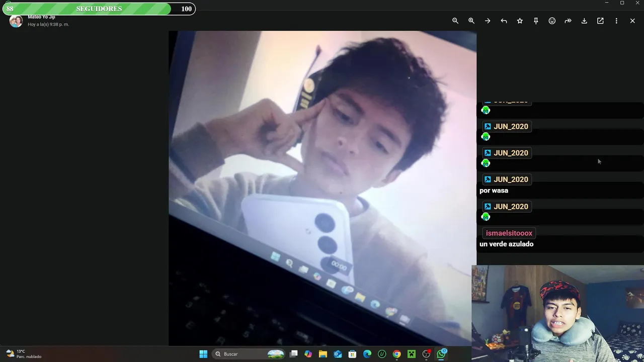Click the sender name Mateo Yo Jiji

(41, 17)
